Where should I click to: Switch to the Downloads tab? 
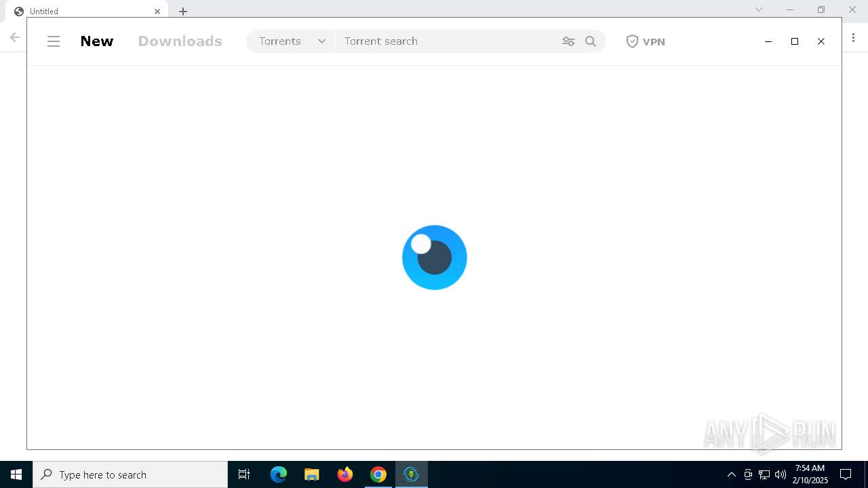[x=180, y=41]
